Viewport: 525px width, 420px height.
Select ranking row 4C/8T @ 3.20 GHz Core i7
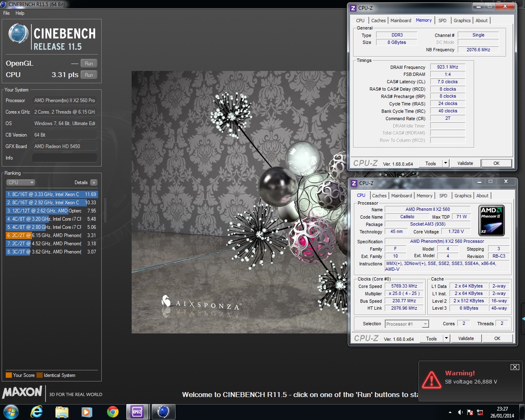(x=52, y=219)
